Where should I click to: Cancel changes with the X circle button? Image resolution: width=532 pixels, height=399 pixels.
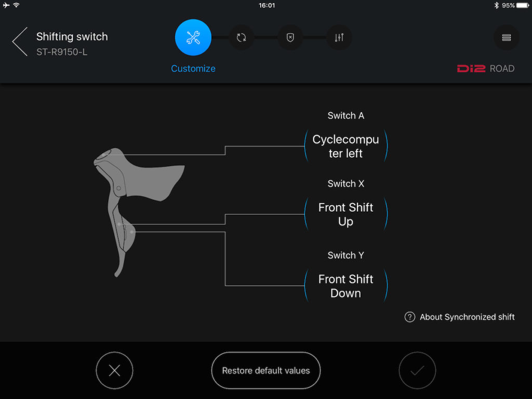coord(114,370)
